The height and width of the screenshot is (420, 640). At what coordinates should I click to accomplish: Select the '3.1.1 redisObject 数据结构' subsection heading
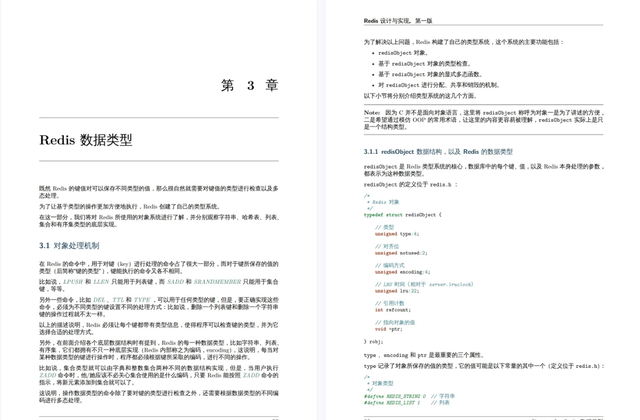coord(438,152)
